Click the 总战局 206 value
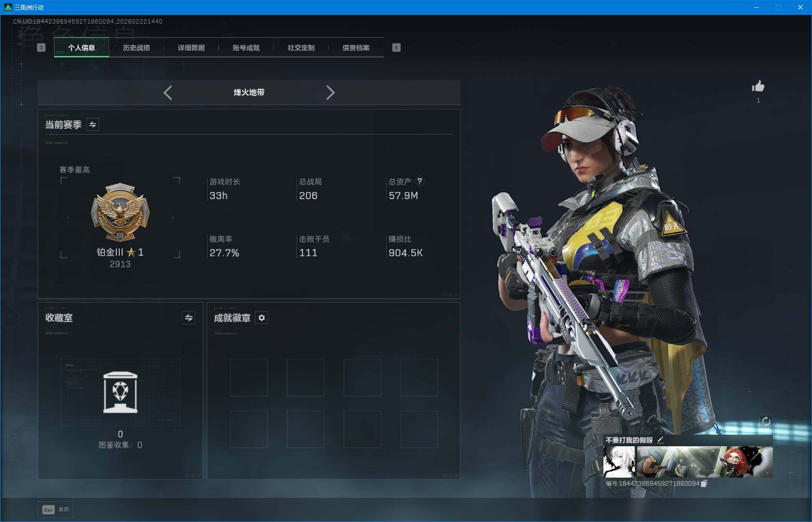 point(308,195)
